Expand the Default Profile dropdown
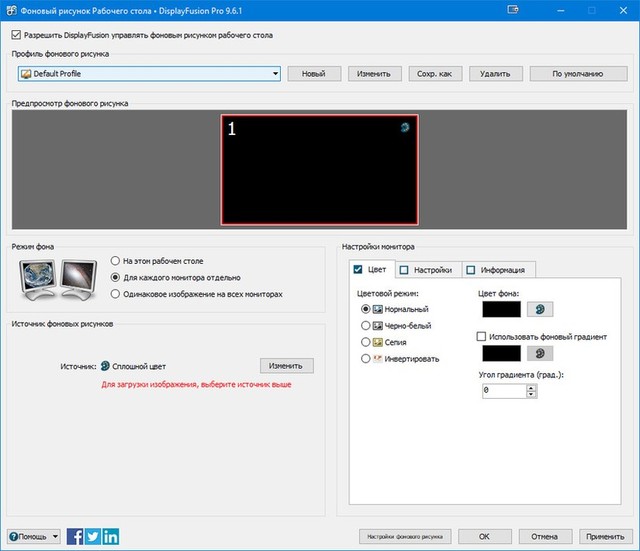640x551 pixels. coord(274,74)
